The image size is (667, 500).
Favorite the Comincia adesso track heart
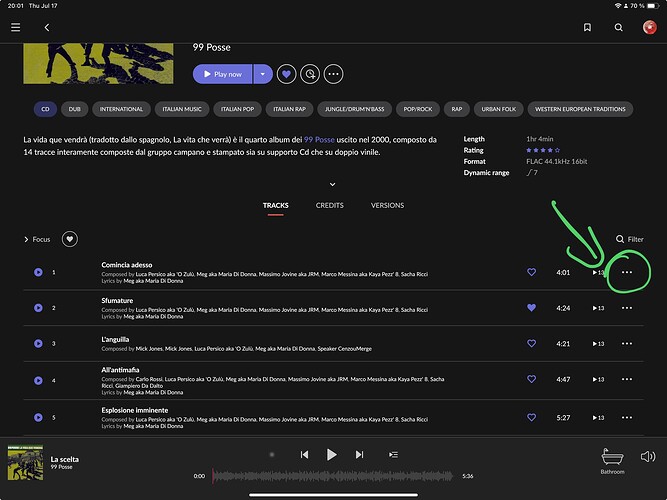(531, 272)
